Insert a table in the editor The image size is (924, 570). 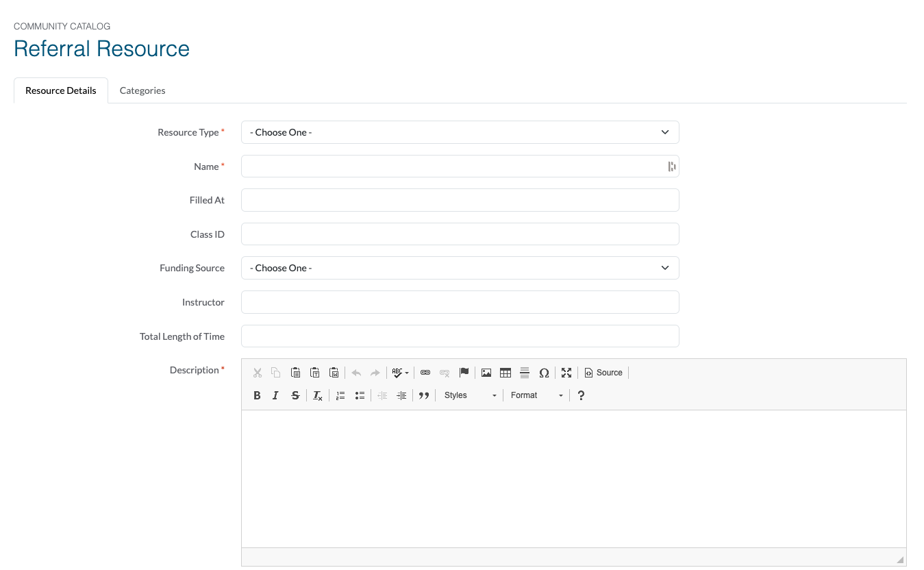click(505, 373)
